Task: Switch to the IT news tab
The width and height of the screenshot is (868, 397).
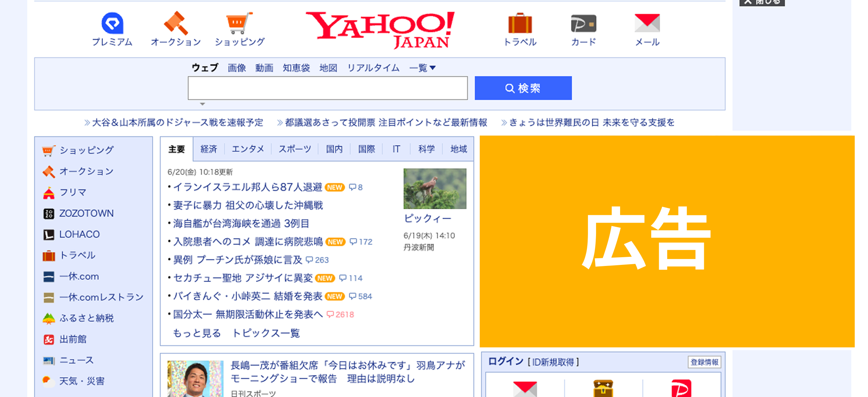Action: [x=396, y=149]
